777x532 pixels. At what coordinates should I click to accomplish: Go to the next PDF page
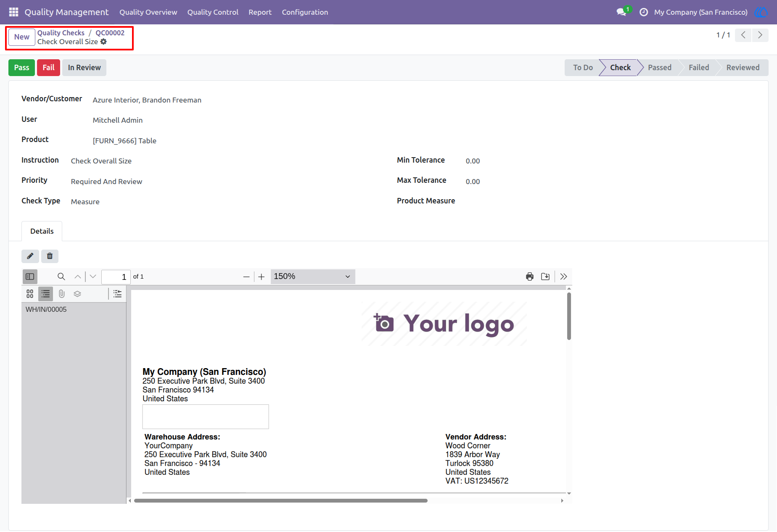tap(93, 277)
